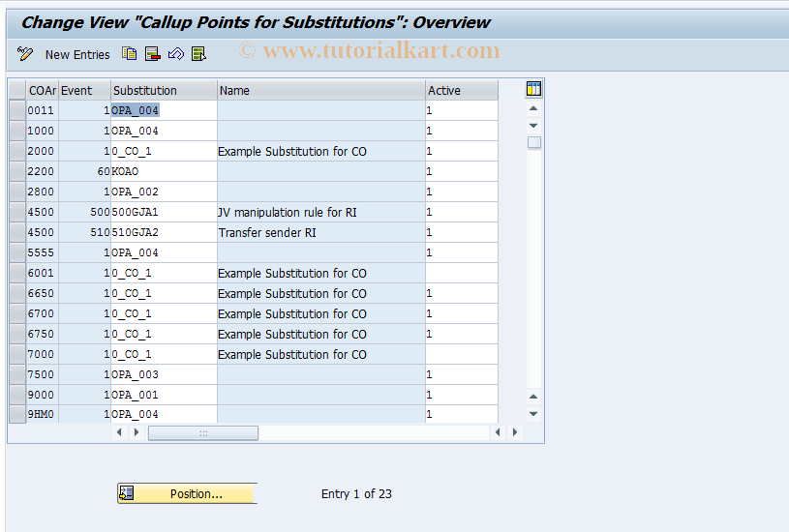The image size is (789, 532).
Task: Click the Select All icon in toolbar
Action: [198, 53]
